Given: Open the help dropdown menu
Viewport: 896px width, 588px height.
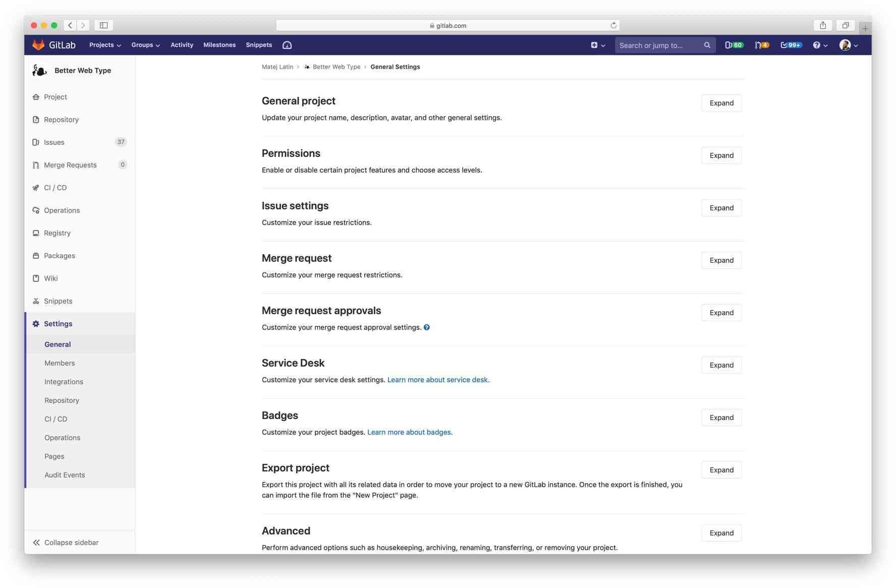Looking at the screenshot, I should pyautogui.click(x=819, y=45).
